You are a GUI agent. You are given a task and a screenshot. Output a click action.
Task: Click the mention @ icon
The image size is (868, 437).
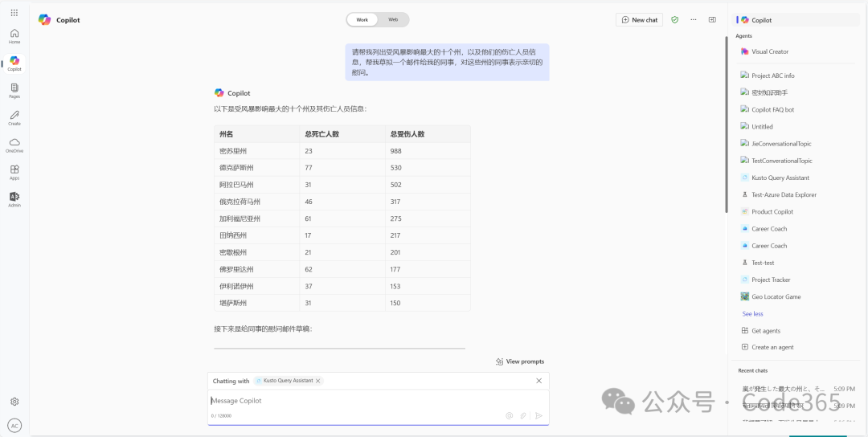(510, 415)
